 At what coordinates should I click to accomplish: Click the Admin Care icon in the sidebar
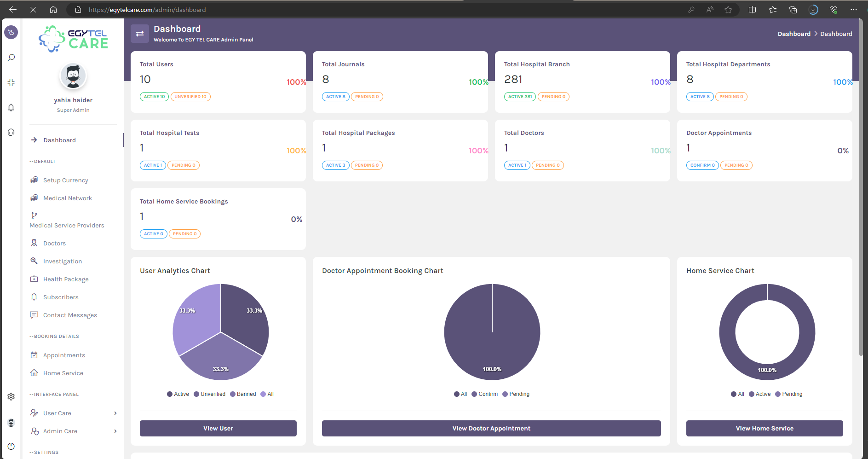[34, 431]
